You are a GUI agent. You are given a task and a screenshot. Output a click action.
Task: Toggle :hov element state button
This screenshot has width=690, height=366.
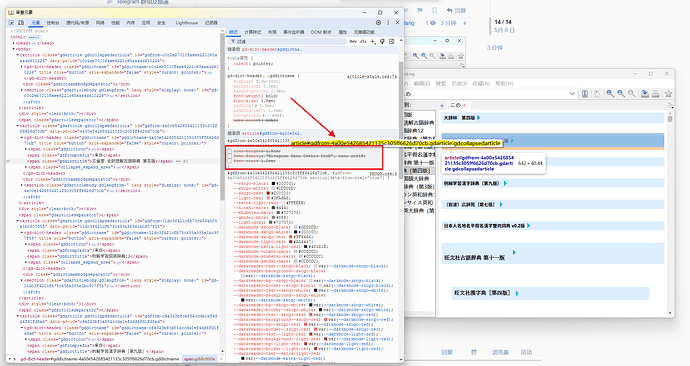[353, 41]
